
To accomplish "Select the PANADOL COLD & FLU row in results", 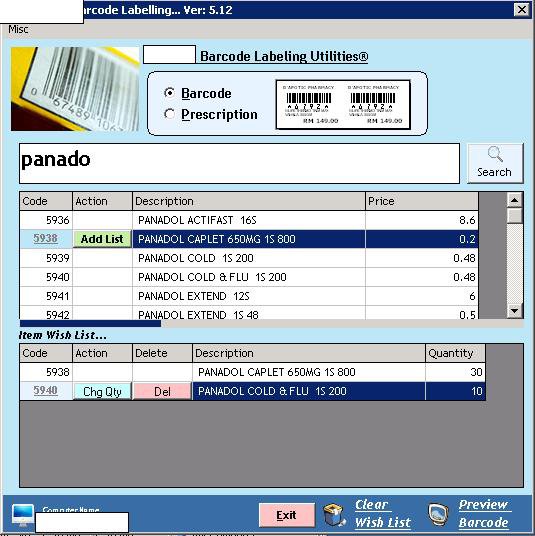I will point(249,277).
